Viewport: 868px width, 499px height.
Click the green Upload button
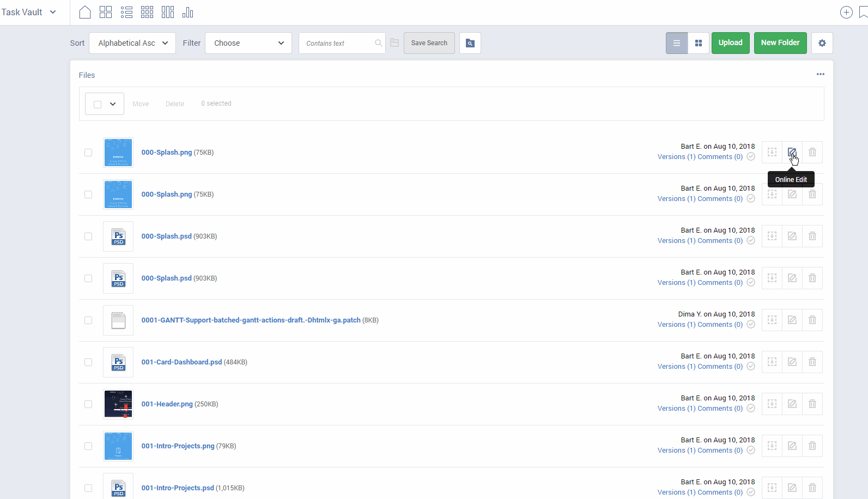tap(730, 42)
